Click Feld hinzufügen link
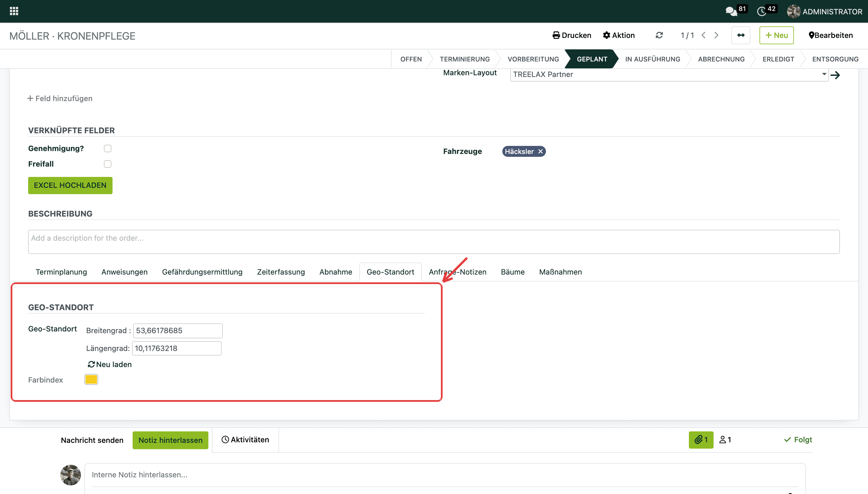 click(x=60, y=99)
